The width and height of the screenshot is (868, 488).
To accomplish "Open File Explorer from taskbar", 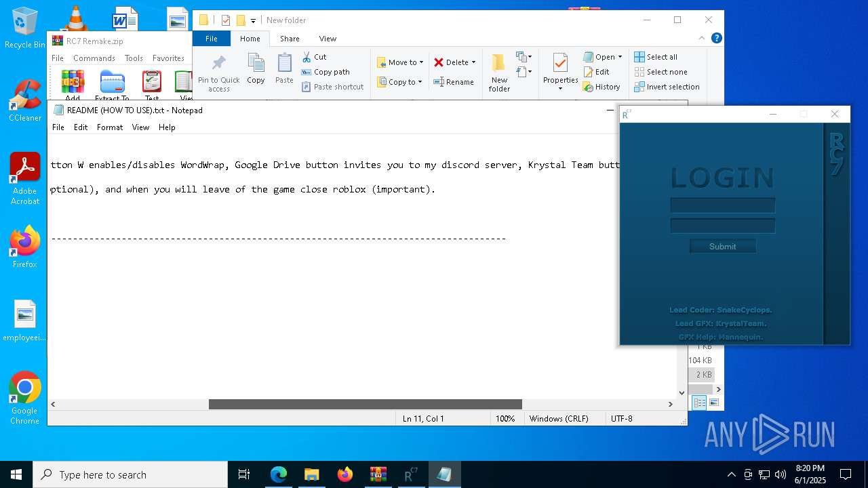I will point(312,474).
